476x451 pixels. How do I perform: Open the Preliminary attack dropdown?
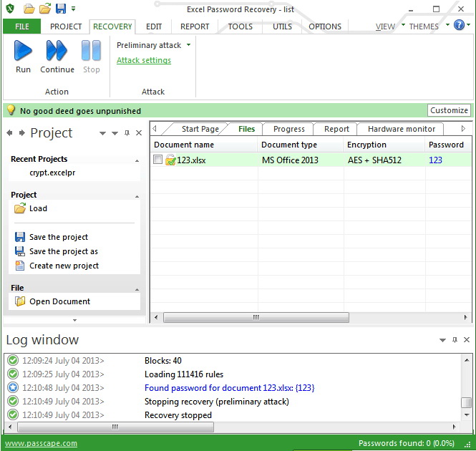pos(188,45)
